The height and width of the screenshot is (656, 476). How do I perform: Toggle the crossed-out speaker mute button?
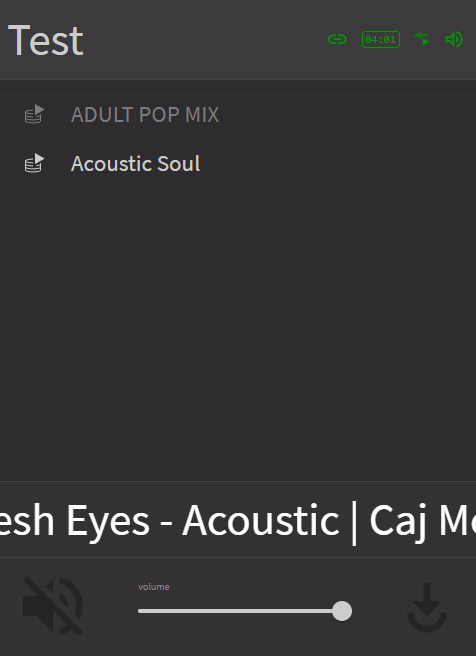(53, 605)
